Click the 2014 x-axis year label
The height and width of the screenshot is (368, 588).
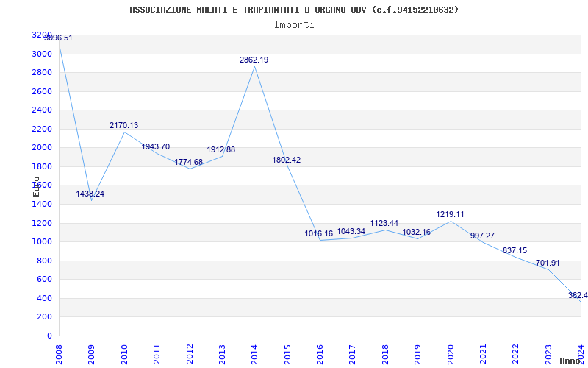point(254,354)
